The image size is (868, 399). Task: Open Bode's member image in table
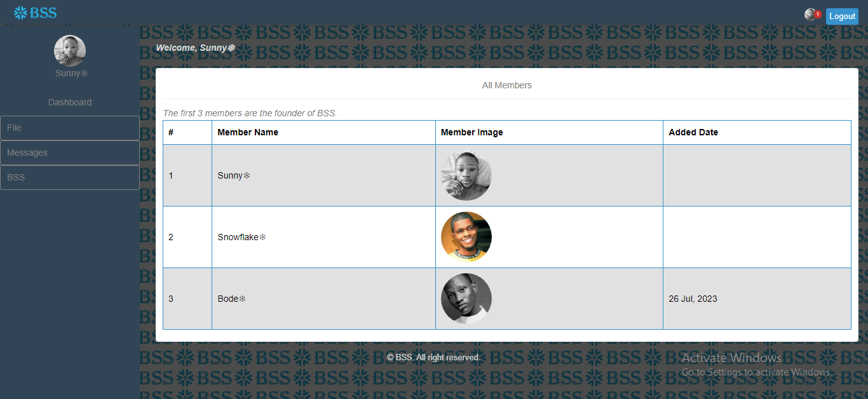466,299
